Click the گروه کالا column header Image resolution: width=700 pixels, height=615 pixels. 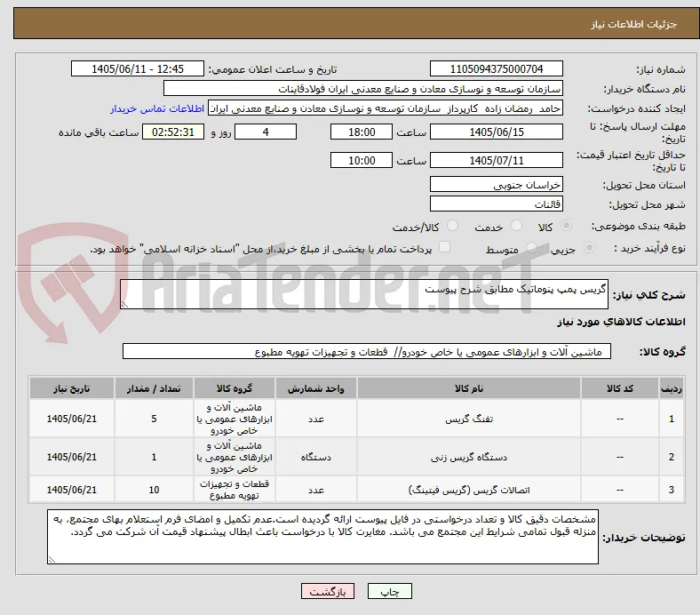pos(235,388)
